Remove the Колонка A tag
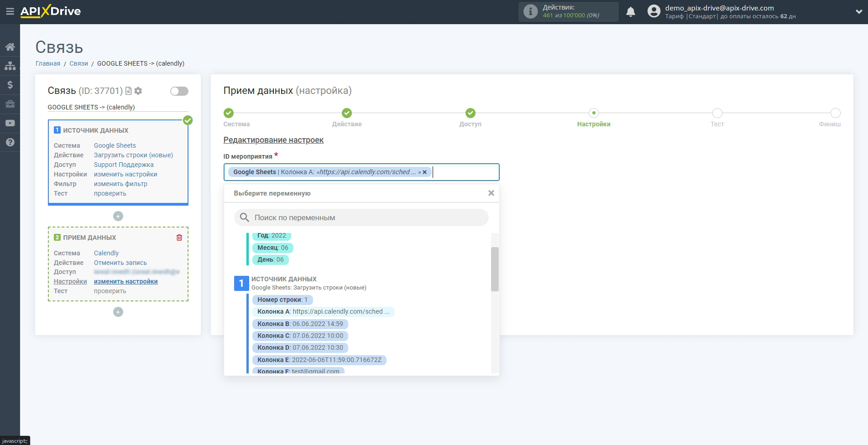The width and height of the screenshot is (868, 445). point(424,172)
